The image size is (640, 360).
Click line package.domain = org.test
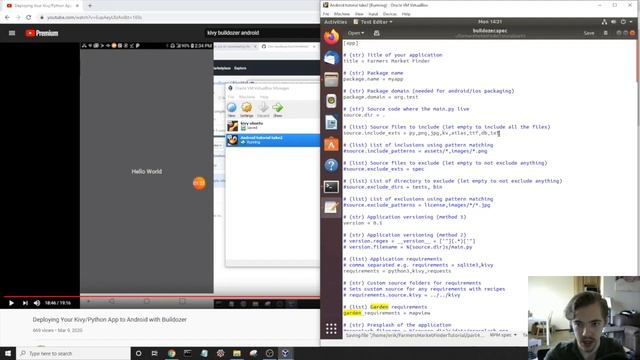pyautogui.click(x=381, y=97)
